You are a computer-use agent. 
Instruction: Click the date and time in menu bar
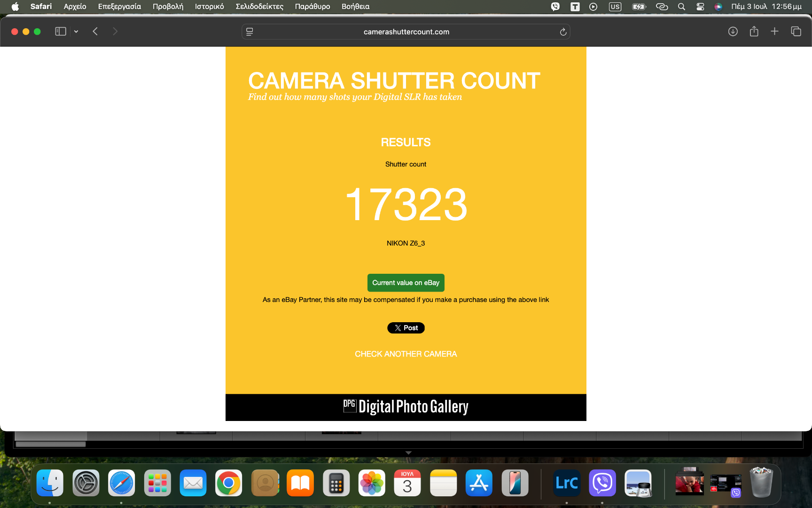click(766, 7)
